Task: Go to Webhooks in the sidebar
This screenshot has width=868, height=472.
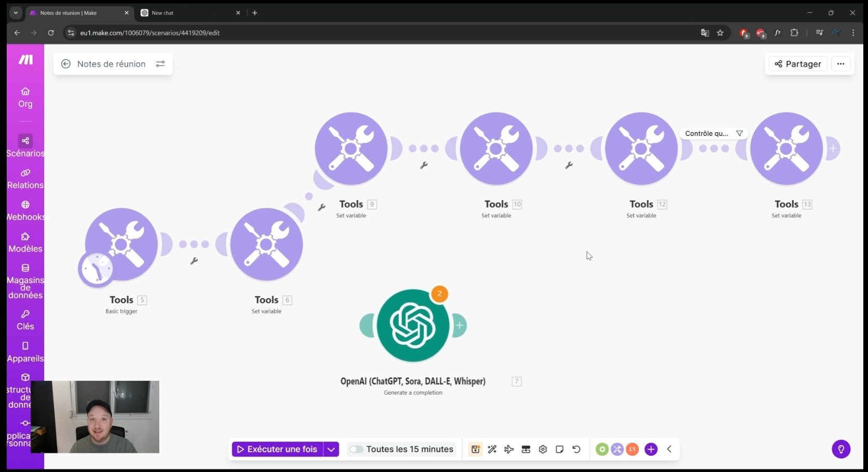Action: (25, 210)
